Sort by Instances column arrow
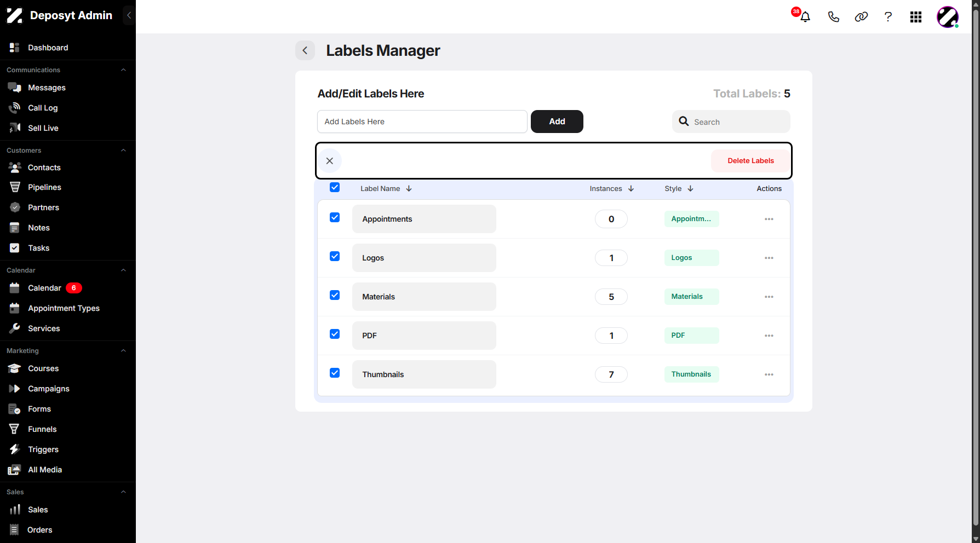 point(631,189)
